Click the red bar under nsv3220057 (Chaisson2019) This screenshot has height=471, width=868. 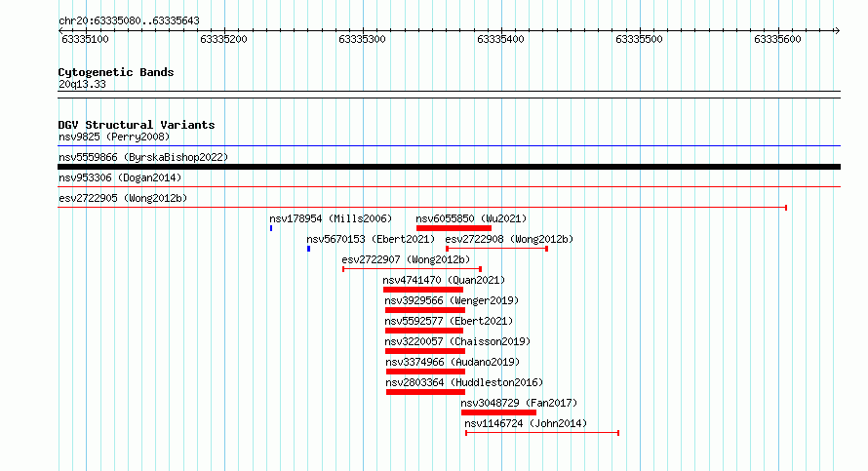tap(425, 351)
